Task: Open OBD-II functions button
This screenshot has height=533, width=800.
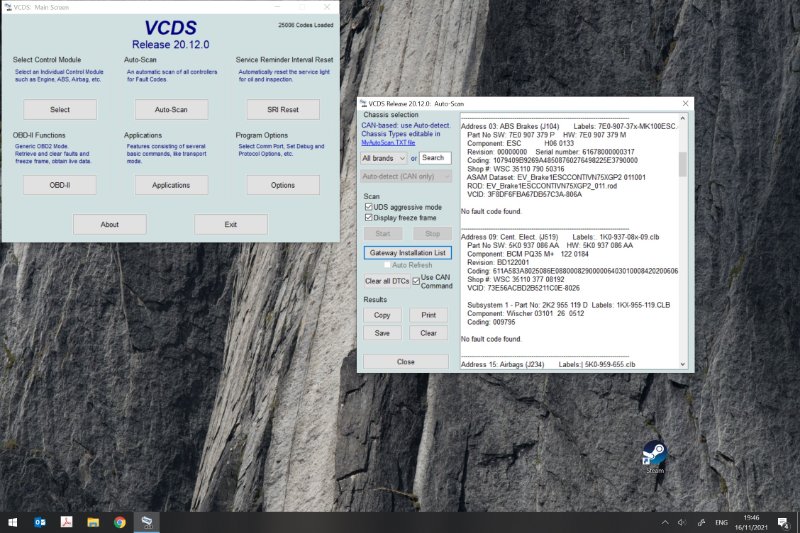Action: coord(60,185)
